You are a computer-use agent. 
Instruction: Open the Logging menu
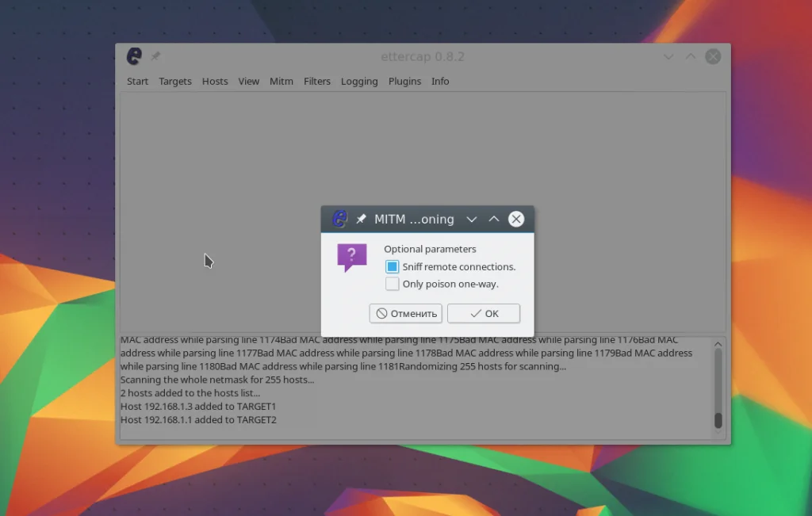[359, 82]
